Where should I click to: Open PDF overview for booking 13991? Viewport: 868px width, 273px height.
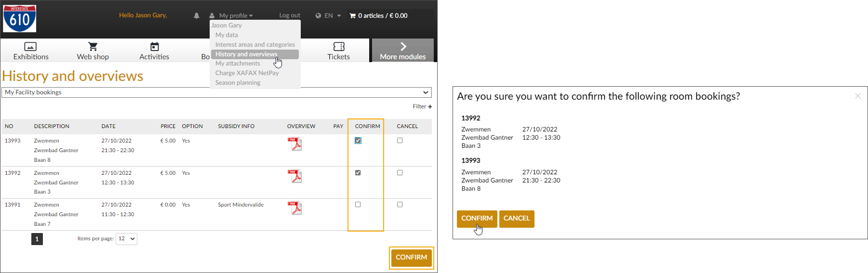click(x=294, y=208)
